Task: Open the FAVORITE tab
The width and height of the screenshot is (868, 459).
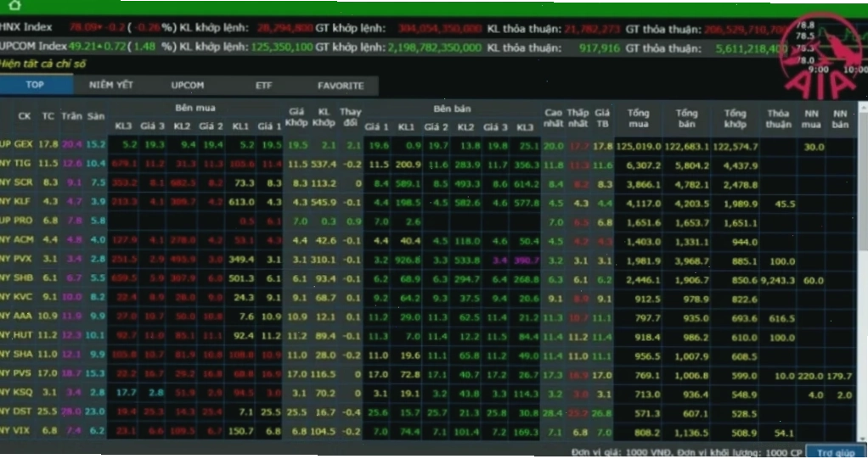Action: [341, 86]
